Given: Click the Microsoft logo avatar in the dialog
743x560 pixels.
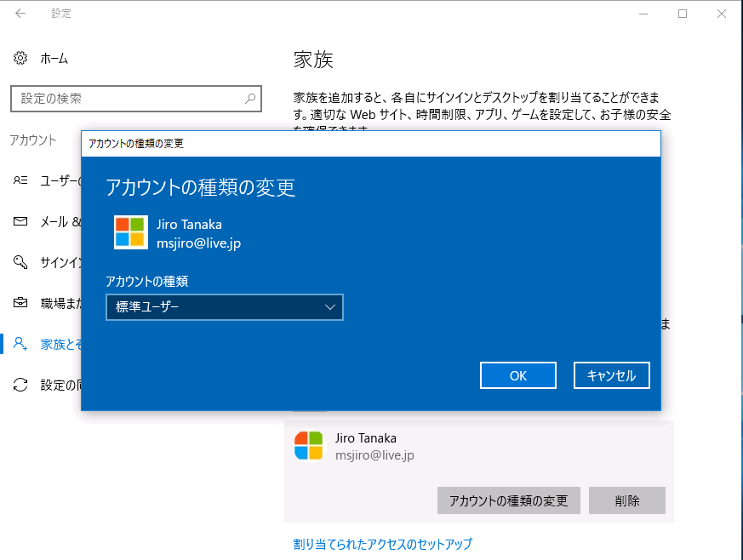Looking at the screenshot, I should tap(129, 232).
